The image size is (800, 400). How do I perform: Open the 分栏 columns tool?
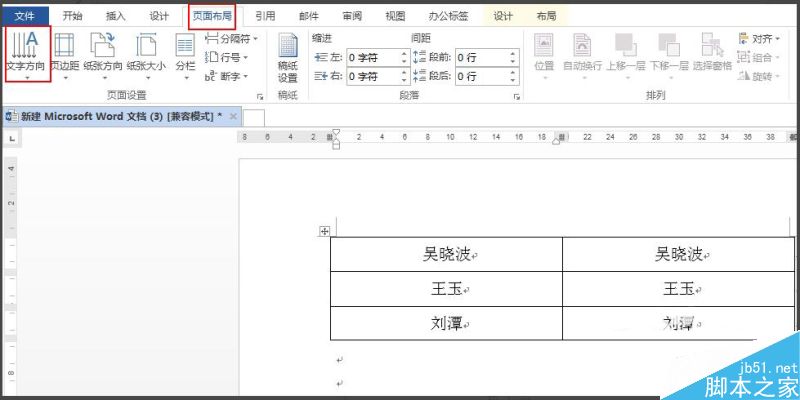(185, 55)
